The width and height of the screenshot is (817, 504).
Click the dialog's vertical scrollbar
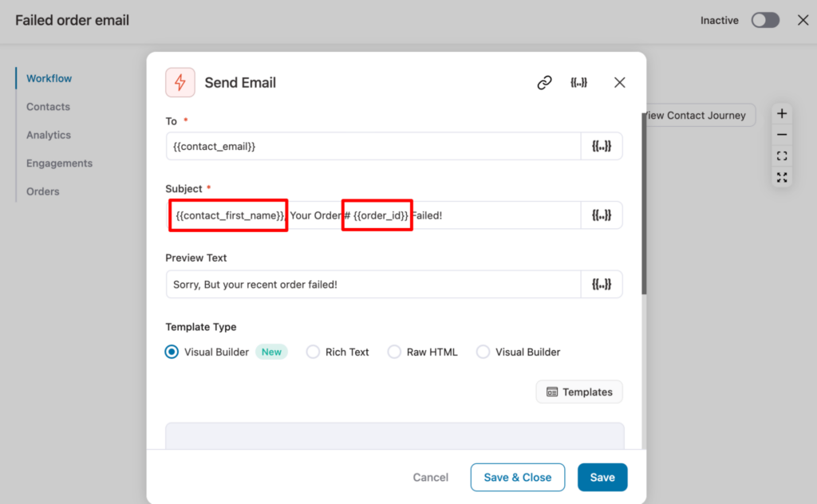(644, 207)
